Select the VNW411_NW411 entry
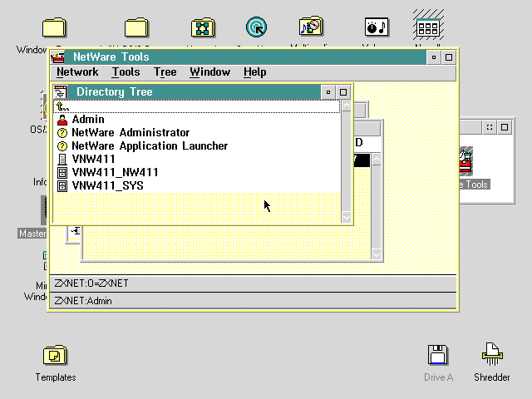532x399 pixels. coord(115,172)
